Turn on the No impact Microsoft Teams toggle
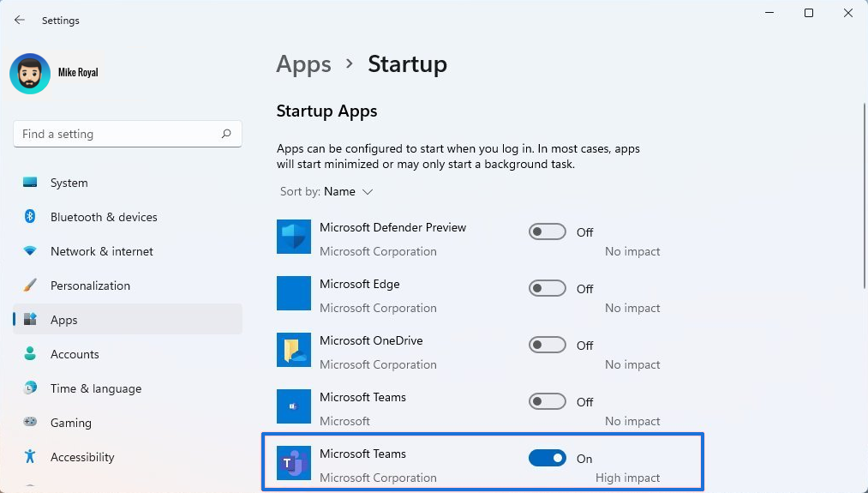868x493 pixels. point(547,401)
